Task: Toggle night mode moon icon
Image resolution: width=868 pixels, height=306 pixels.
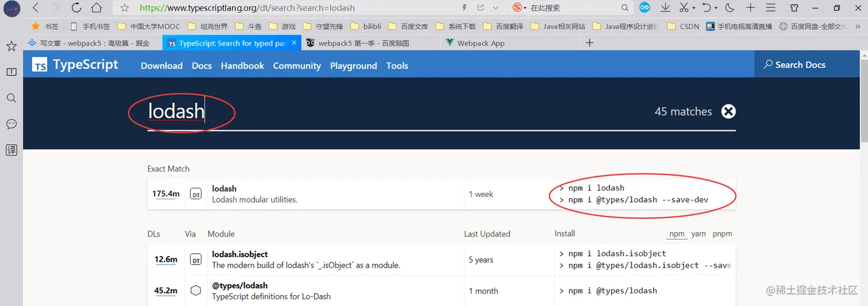Action: (x=730, y=7)
